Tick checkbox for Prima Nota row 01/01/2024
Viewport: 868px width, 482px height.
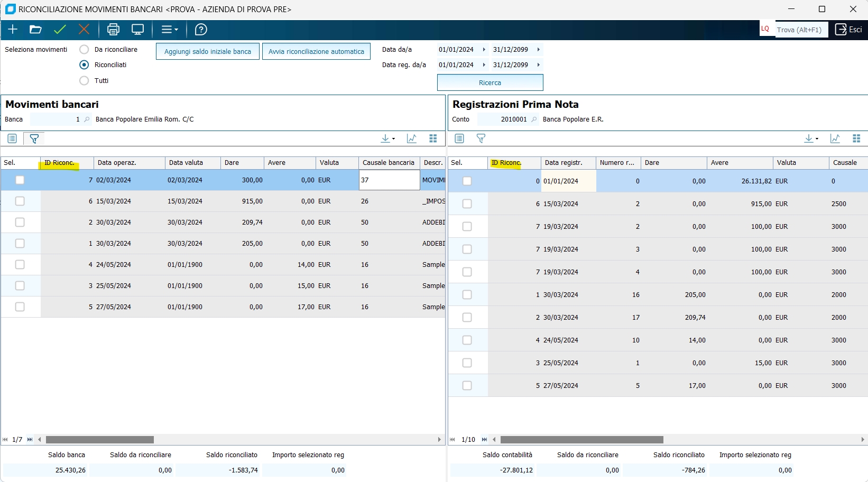(467, 181)
